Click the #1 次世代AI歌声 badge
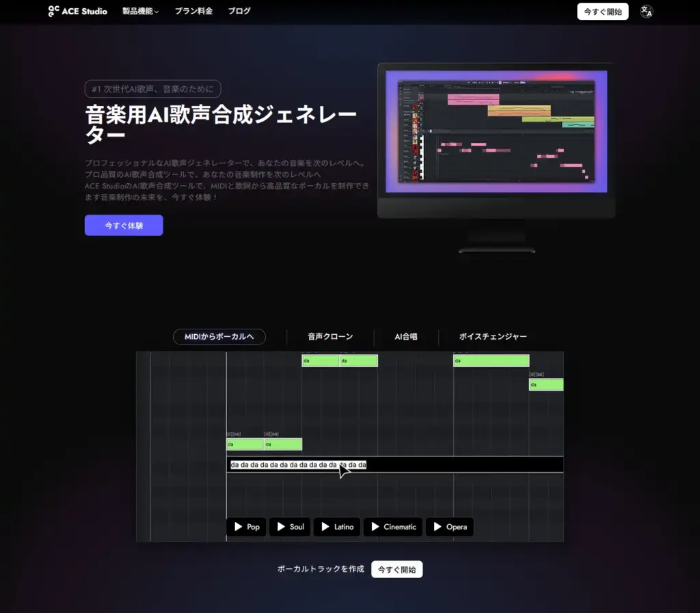Screen dimensions: 700x613 (152, 89)
